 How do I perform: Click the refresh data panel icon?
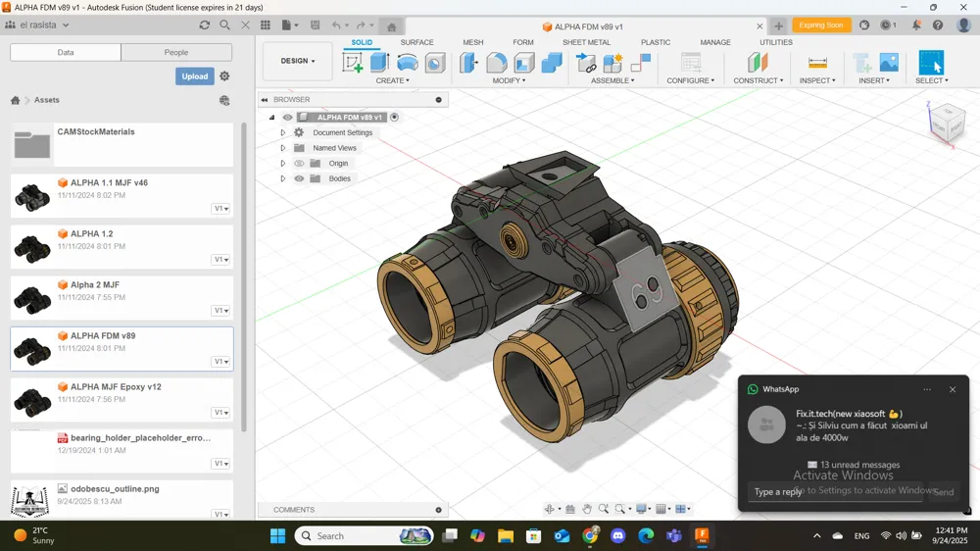click(x=205, y=25)
